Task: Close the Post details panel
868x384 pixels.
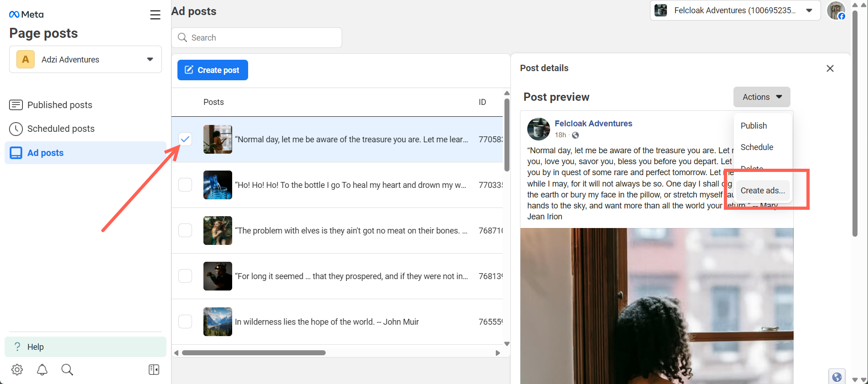Action: pos(830,68)
